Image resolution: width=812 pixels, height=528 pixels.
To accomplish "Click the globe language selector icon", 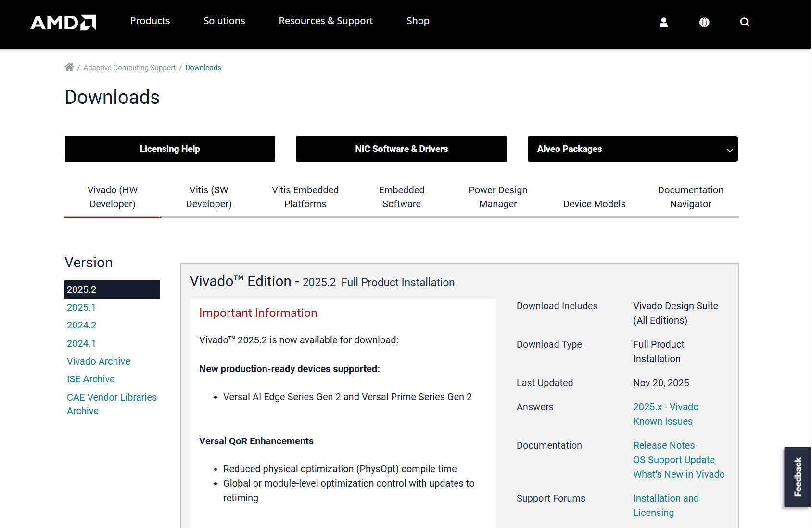I will pyautogui.click(x=704, y=22).
